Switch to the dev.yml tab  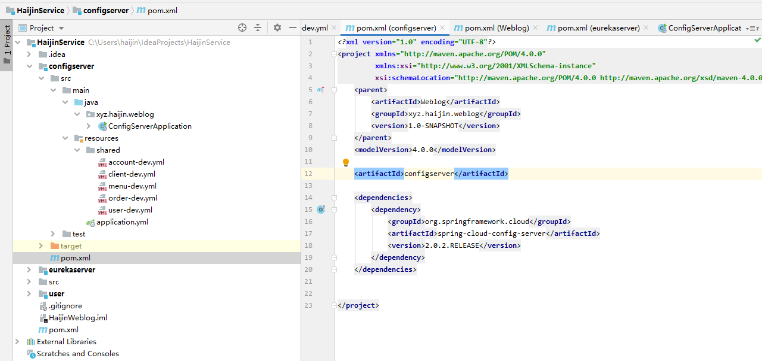[315, 28]
